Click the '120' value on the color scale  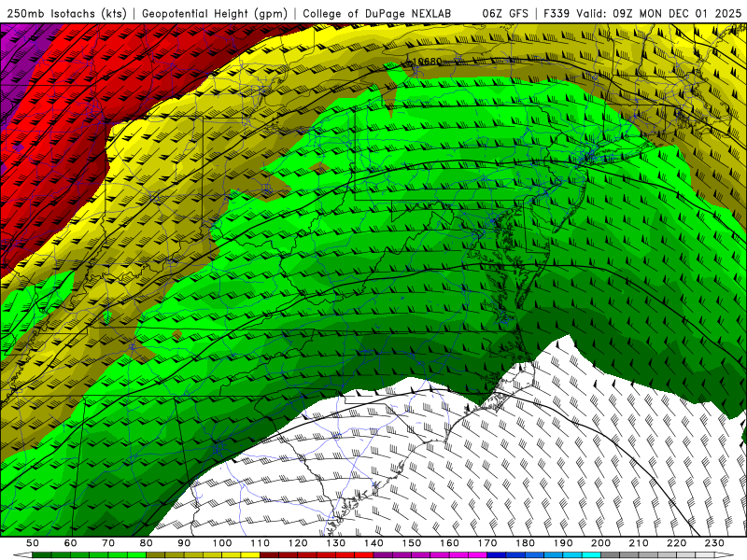[x=298, y=543]
